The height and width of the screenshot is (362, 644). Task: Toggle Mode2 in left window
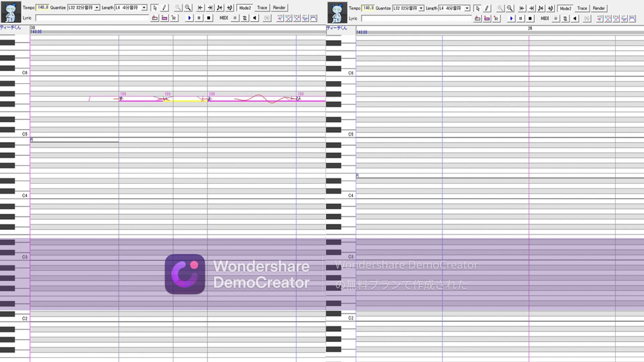tap(245, 8)
